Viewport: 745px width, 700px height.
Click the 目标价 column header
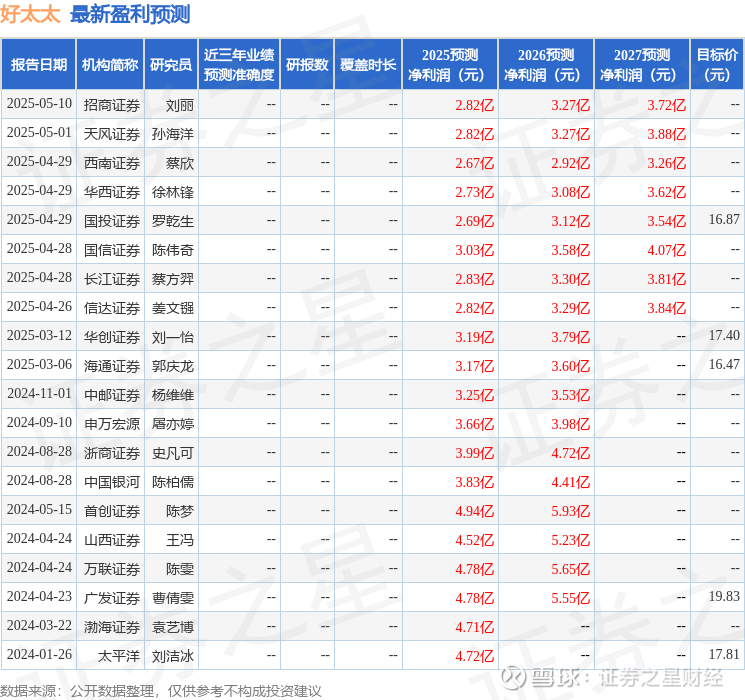coord(717,65)
